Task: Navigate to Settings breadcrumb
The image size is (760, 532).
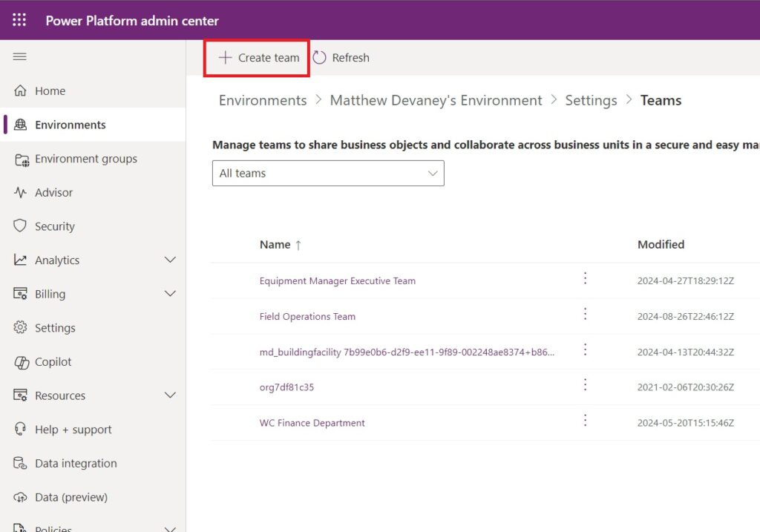Action: [x=591, y=100]
